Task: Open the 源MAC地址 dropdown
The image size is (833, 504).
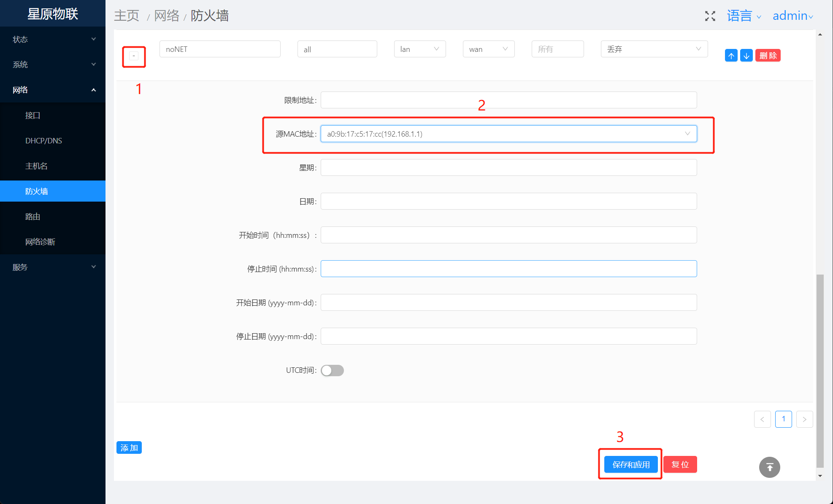Action: 508,134
